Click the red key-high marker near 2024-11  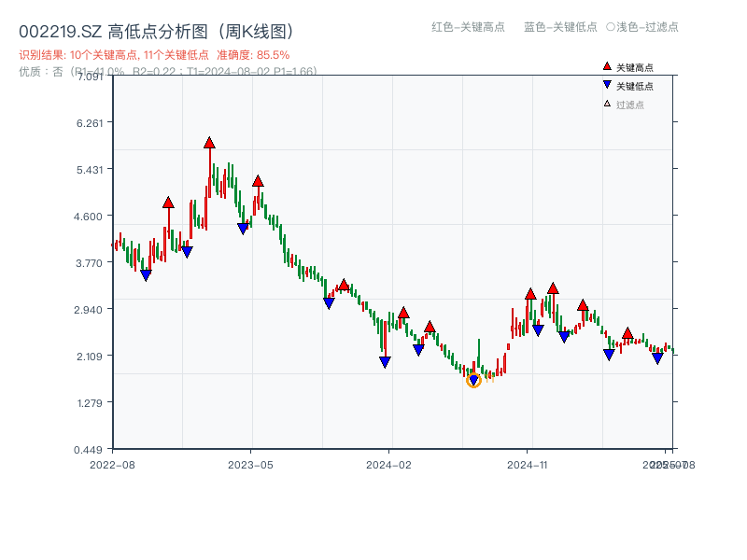coord(530,292)
